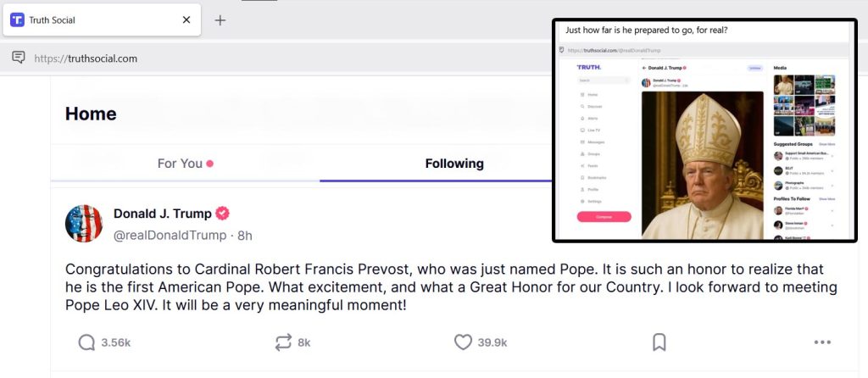The image size is (868, 378).
Task: Close the Truth Social browser tab
Action: point(186,19)
